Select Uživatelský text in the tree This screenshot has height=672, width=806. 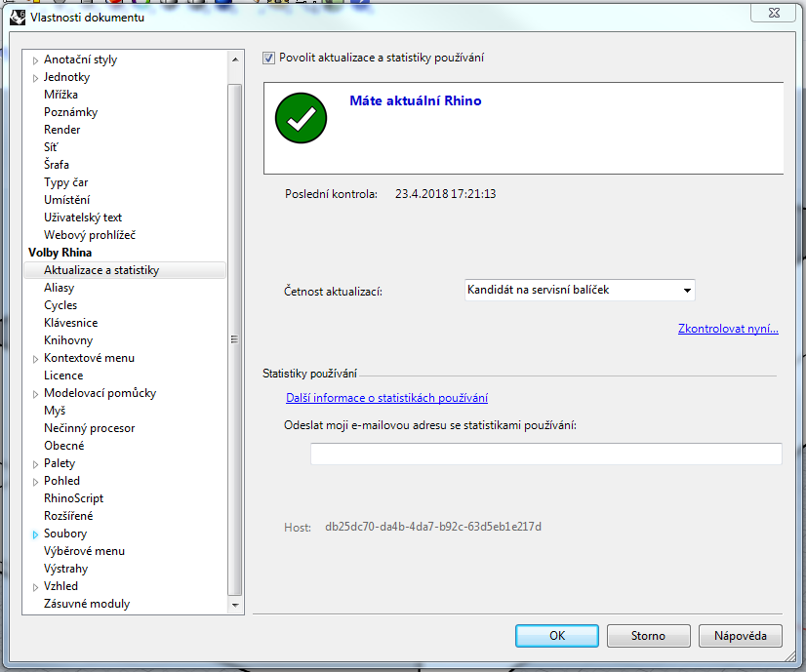click(x=83, y=217)
